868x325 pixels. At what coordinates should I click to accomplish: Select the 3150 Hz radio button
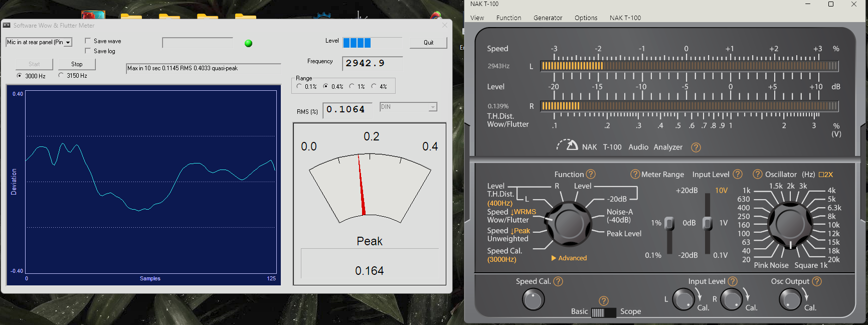61,75
